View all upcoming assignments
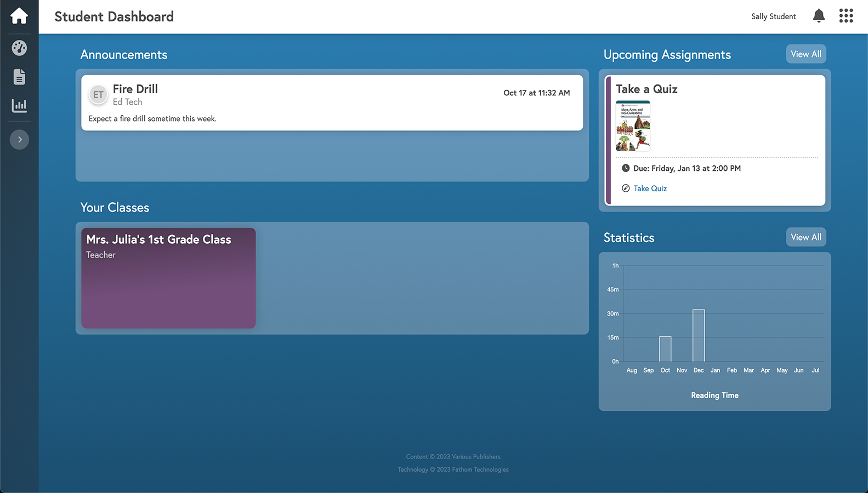Image resolution: width=868 pixels, height=493 pixels. (805, 54)
